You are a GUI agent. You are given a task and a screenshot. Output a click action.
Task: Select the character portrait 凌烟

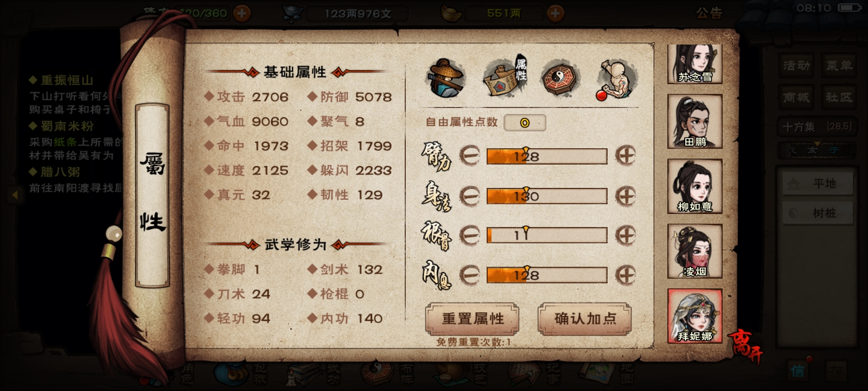pos(695,251)
